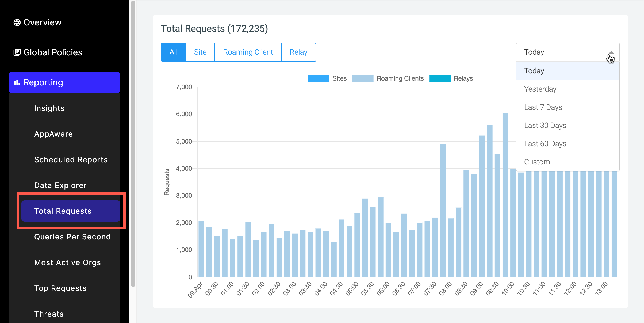Toggle the Sites series via its legend entry
644x323 pixels.
[x=339, y=78]
